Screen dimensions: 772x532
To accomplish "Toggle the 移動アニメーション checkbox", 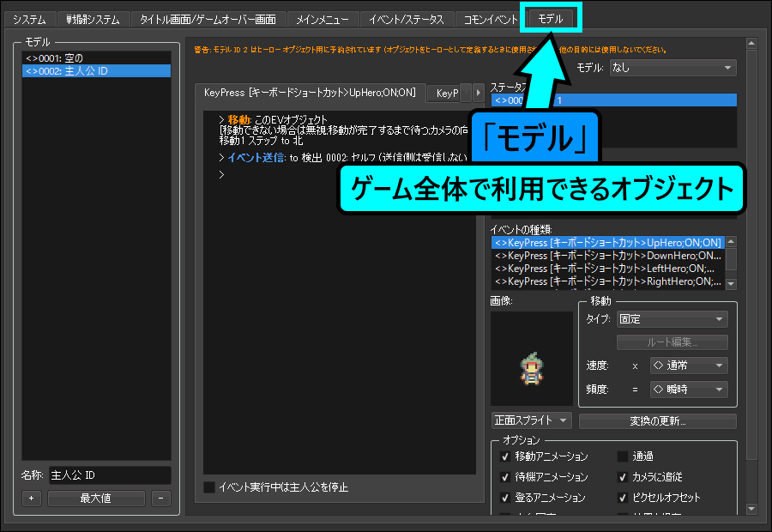I will click(x=505, y=456).
